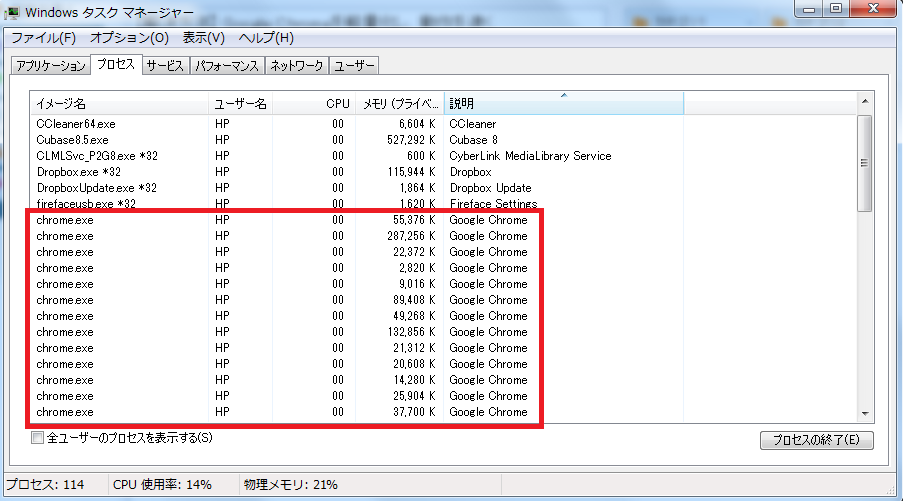Sort by CPU column header
Screen dimensions: 903x501
[x=314, y=104]
